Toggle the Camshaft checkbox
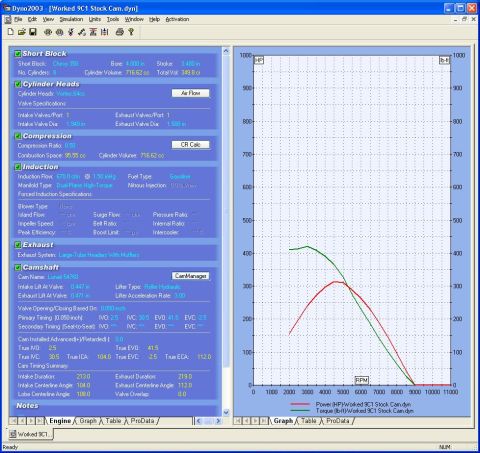The height and width of the screenshot is (453, 480). pyautogui.click(x=18, y=267)
